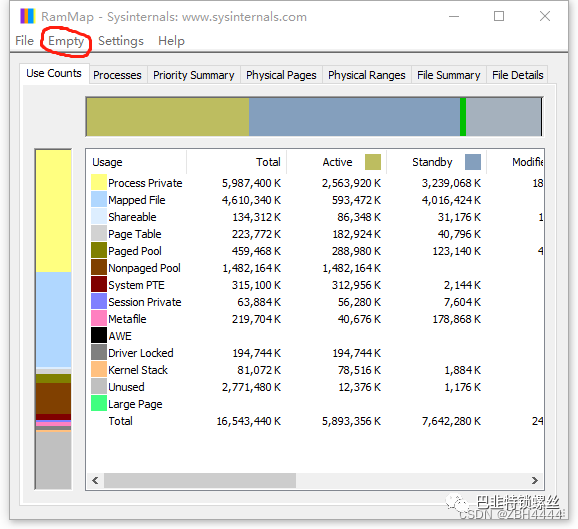
Task: Click the RamMap application icon in title bar
Action: click(27, 16)
